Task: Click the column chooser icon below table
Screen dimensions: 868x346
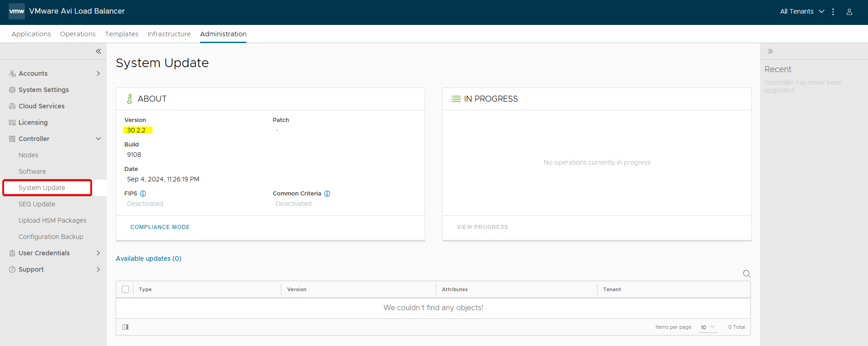Action: point(125,327)
